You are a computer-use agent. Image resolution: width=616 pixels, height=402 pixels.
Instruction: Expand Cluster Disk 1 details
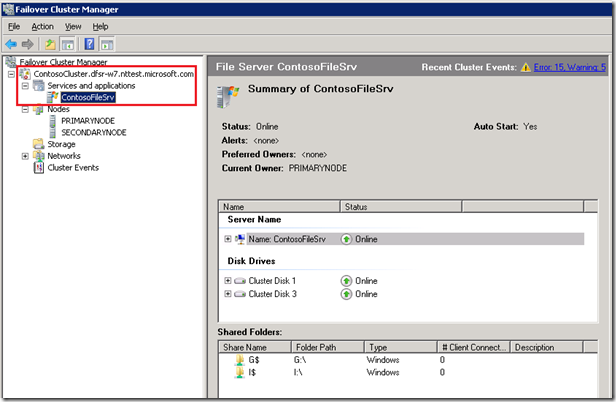[x=228, y=281]
